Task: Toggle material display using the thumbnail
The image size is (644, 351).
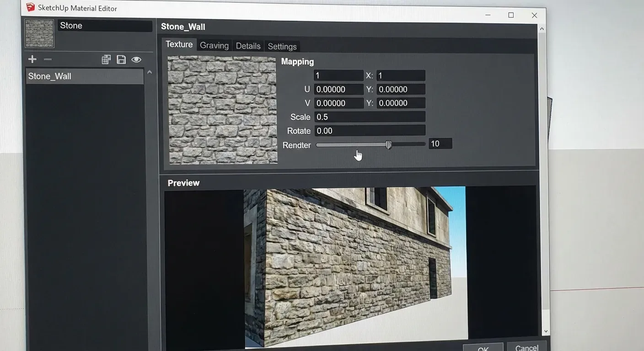Action: click(39, 33)
